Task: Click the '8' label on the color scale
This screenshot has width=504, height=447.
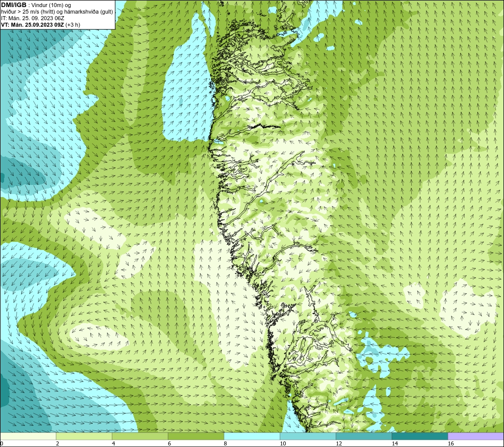Action: [225, 444]
